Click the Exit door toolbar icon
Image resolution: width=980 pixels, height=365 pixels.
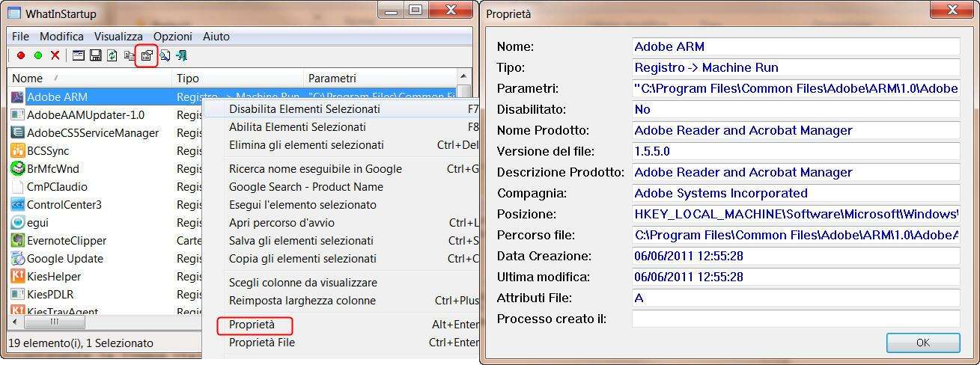[x=181, y=55]
